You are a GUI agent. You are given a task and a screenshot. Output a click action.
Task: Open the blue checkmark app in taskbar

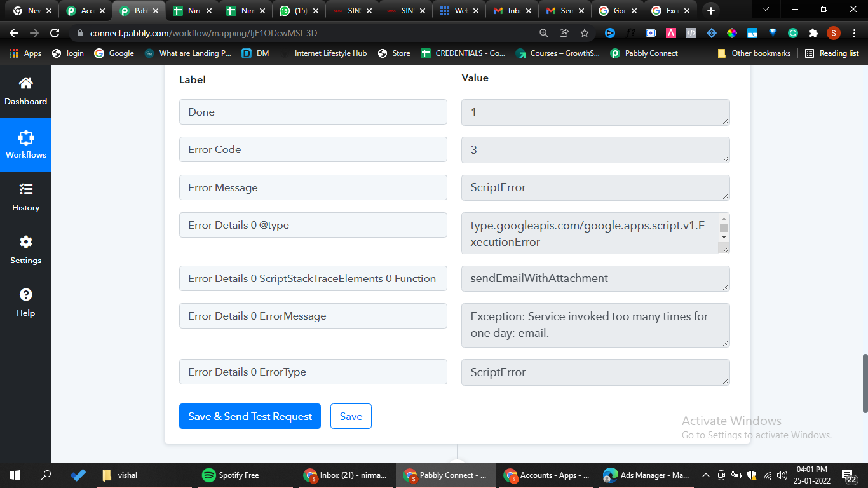(x=78, y=475)
